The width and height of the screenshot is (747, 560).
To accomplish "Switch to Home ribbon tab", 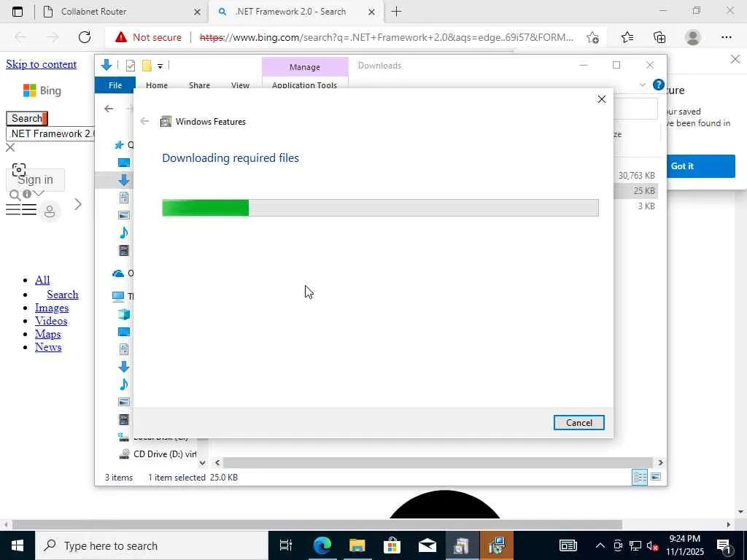I will [157, 85].
